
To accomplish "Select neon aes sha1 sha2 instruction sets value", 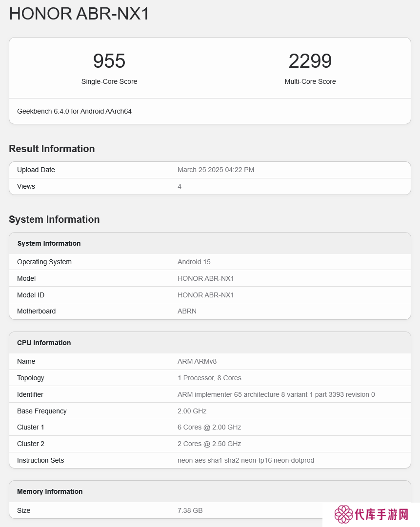I will point(246,460).
